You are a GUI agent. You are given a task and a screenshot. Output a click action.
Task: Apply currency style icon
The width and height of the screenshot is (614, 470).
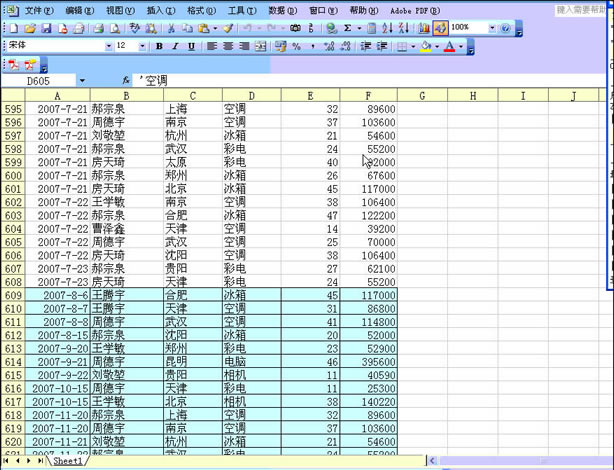(280, 47)
